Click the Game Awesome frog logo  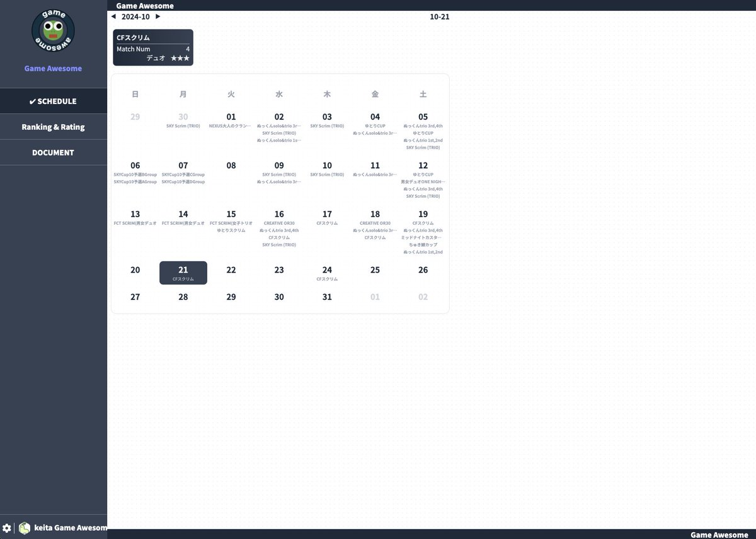[x=53, y=30]
